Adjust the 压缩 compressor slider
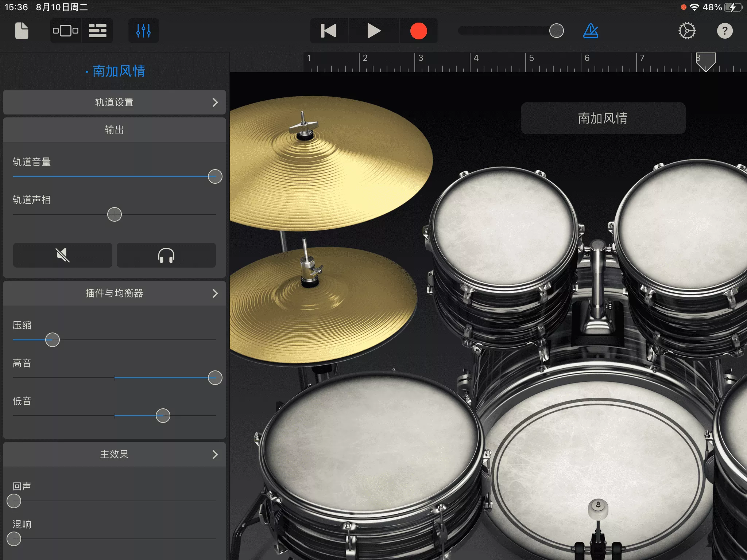This screenshot has height=560, width=747. coord(53,340)
